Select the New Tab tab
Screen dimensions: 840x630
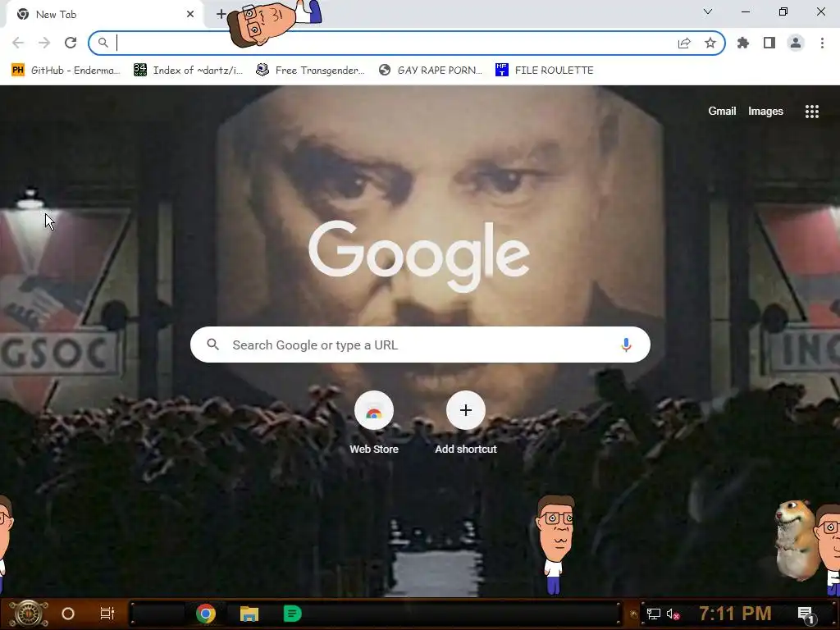pos(104,15)
